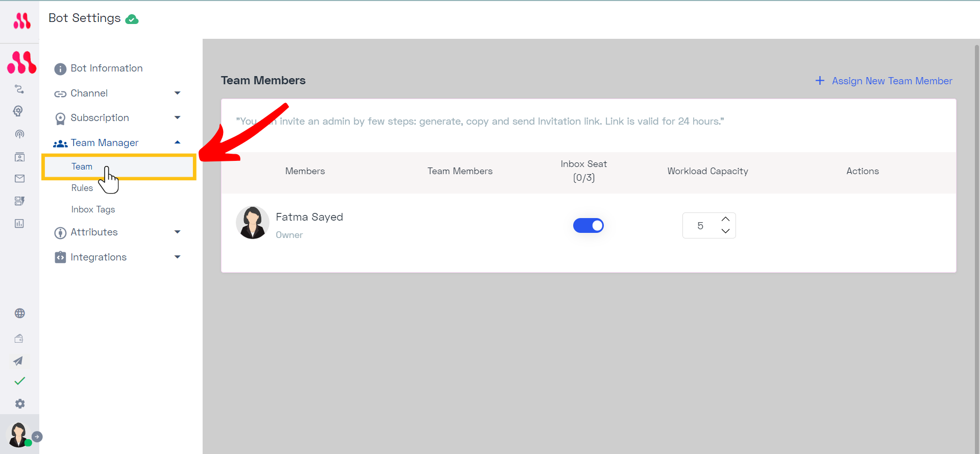Click the Subscription badge icon
The height and width of the screenshot is (454, 980).
point(60,118)
